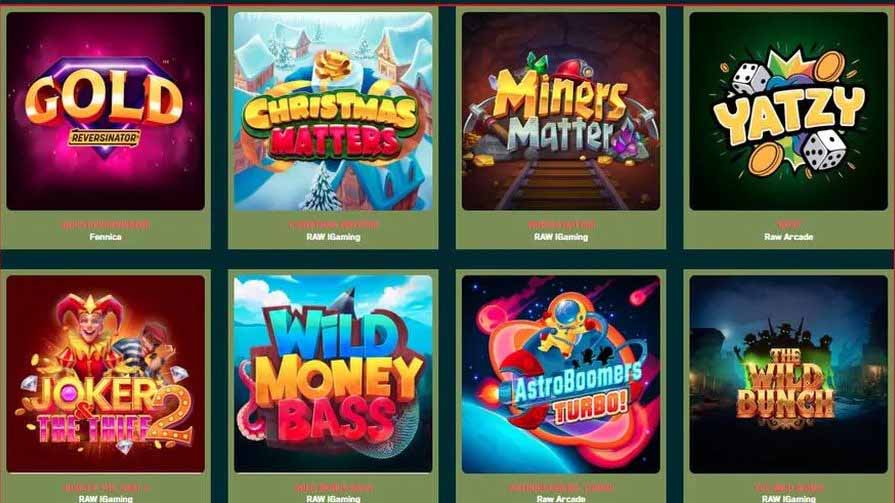
Task: Click red title link under Yatzy image
Action: (x=789, y=225)
